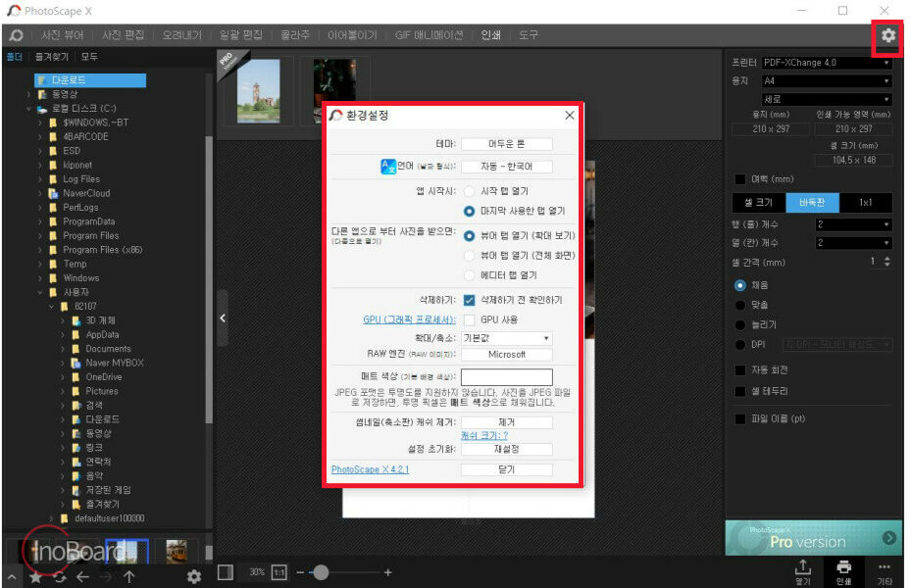
Task: Switch to the 일괄 편집 tab
Action: [241, 35]
